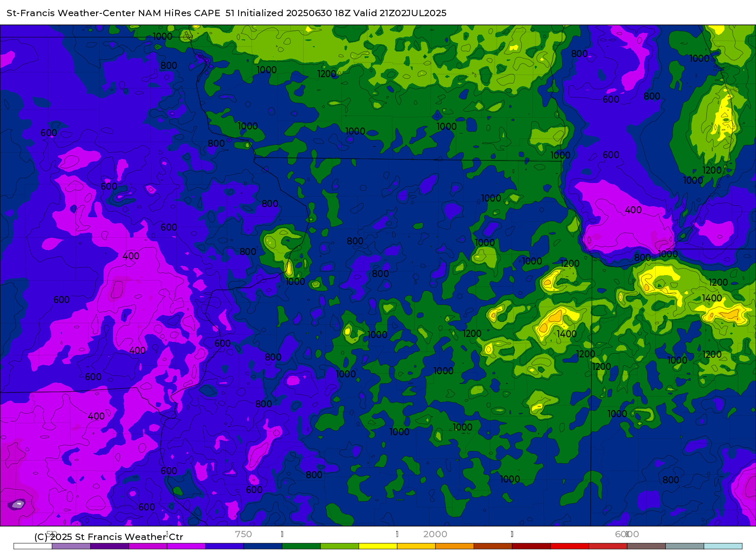The height and width of the screenshot is (551, 756).
Task: Select the gray-teal legend swatch
Action: coord(685,546)
